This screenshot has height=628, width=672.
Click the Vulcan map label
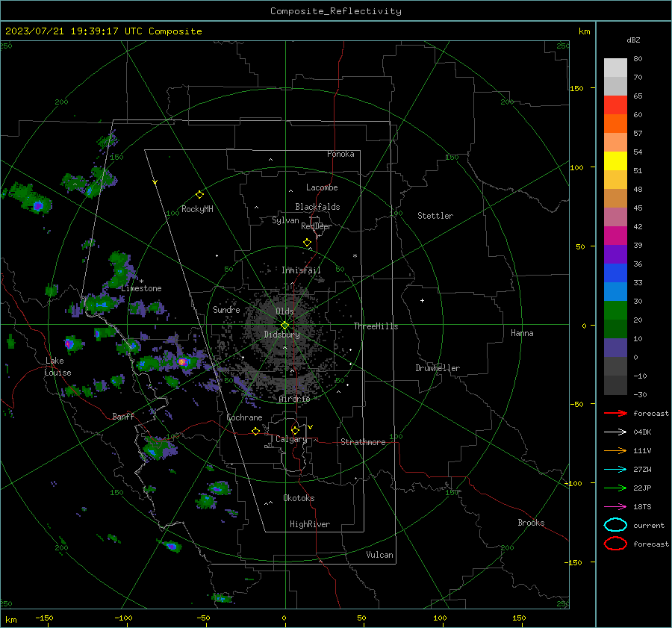click(380, 555)
